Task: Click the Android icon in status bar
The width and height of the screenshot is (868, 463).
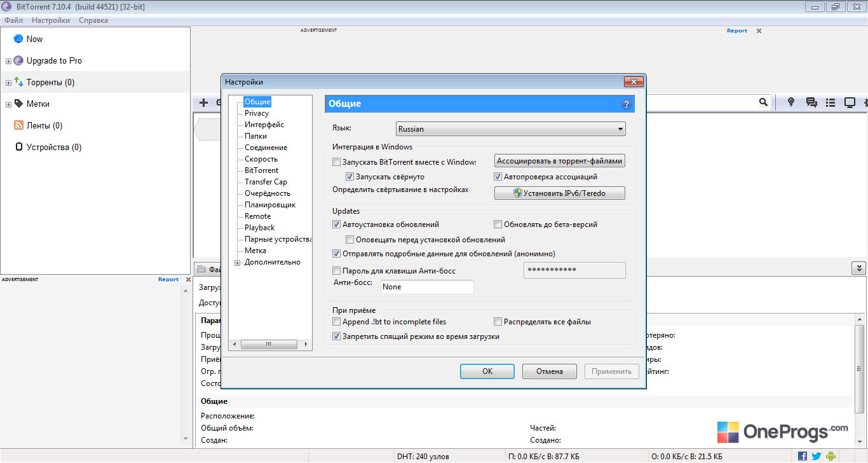Action: click(831, 456)
